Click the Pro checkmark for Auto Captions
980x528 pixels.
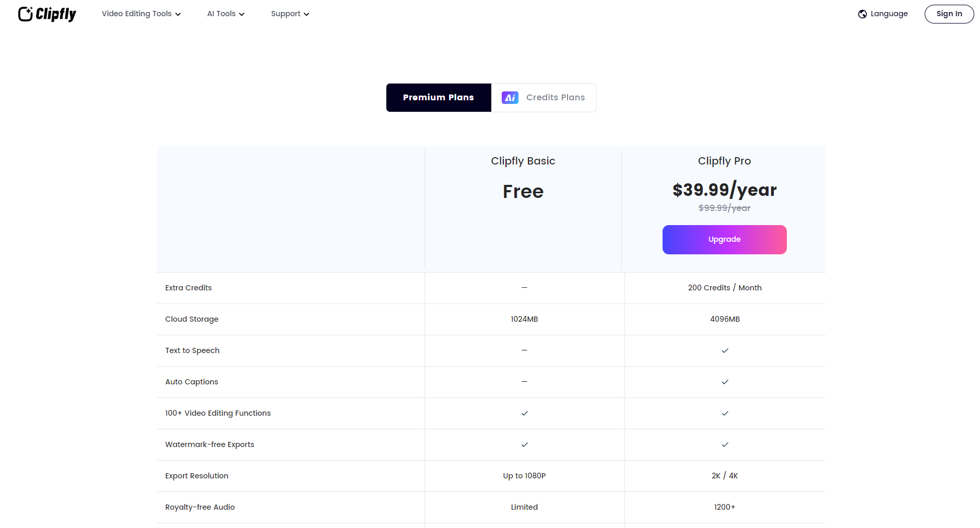point(725,382)
